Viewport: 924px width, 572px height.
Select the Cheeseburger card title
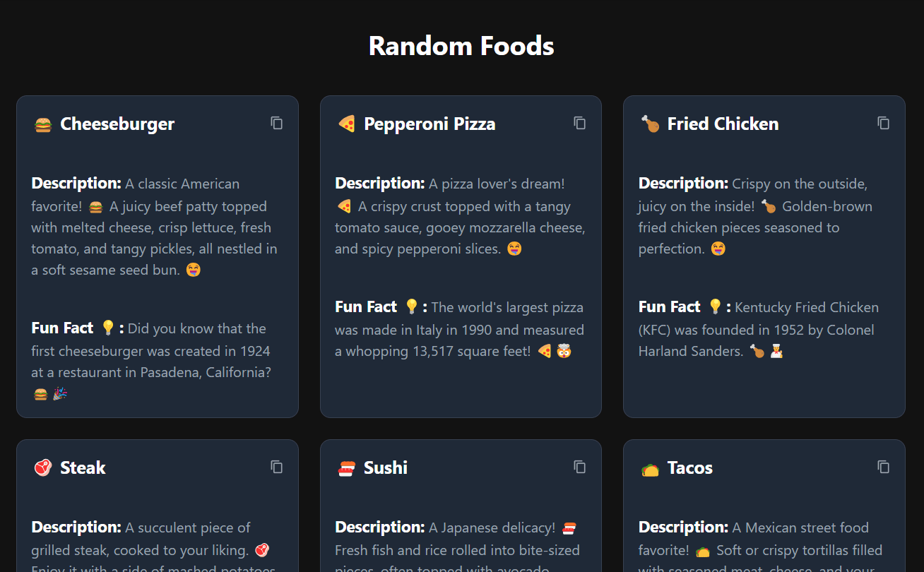point(117,124)
